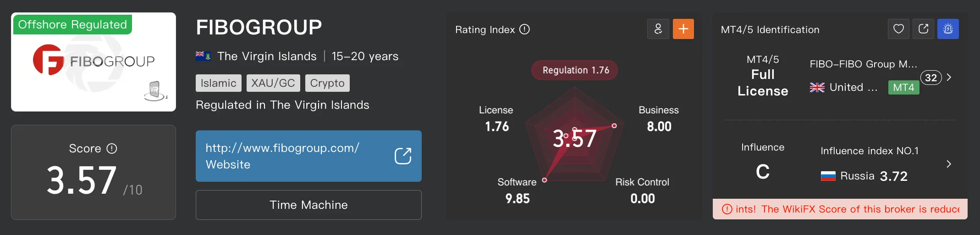Select the Islamic tag
Viewport: 980px width, 235px height.
[x=218, y=83]
